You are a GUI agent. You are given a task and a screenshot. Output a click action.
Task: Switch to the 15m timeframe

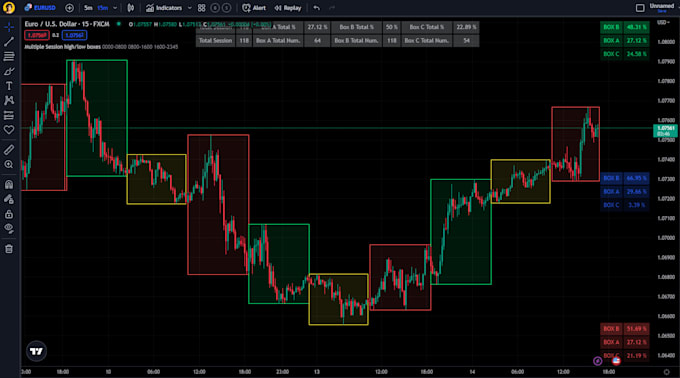click(x=102, y=8)
